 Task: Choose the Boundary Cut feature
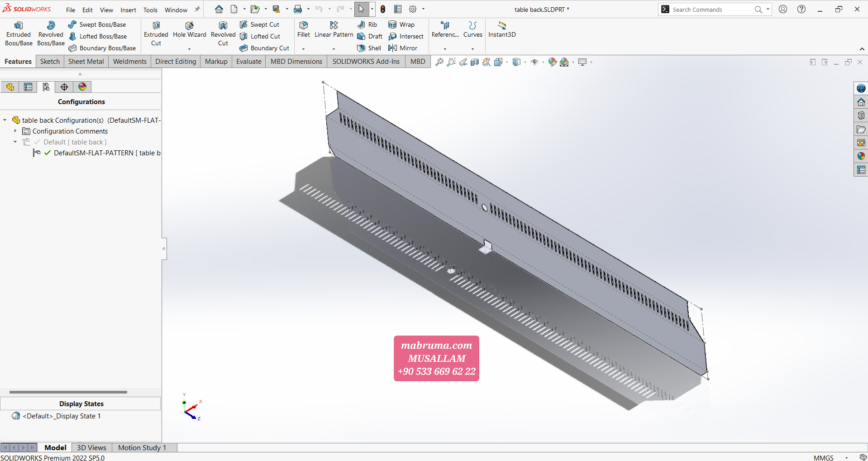[x=264, y=48]
